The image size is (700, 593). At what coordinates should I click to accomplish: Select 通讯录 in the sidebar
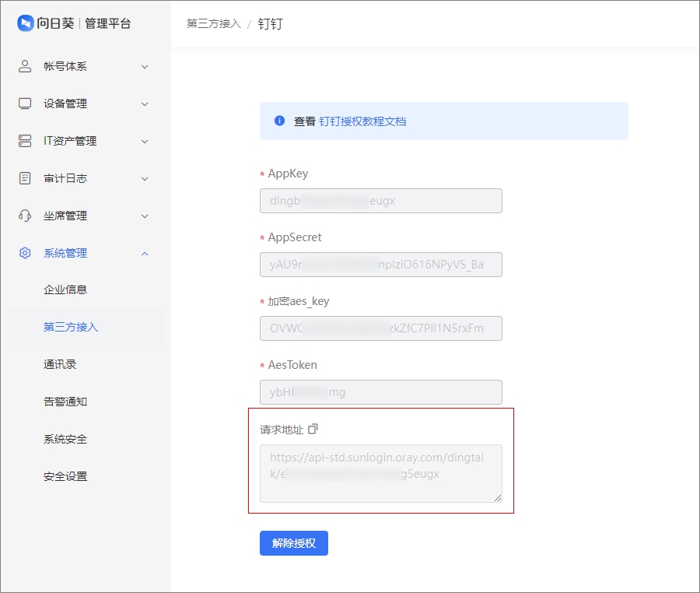pos(60,364)
